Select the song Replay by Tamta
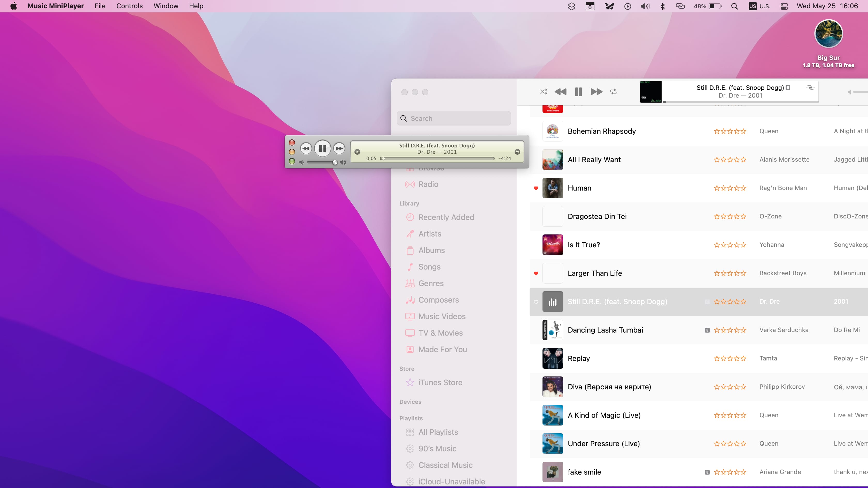The image size is (868, 488). 579,358
